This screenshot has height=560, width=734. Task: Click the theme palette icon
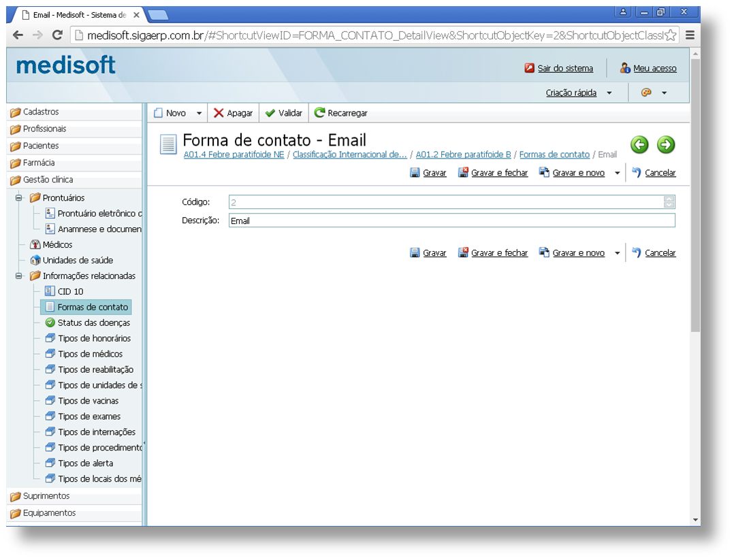tap(646, 93)
